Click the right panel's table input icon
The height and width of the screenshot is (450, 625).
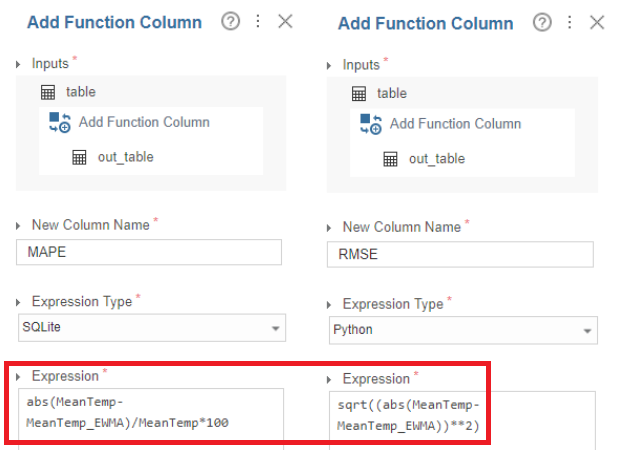coord(359,94)
